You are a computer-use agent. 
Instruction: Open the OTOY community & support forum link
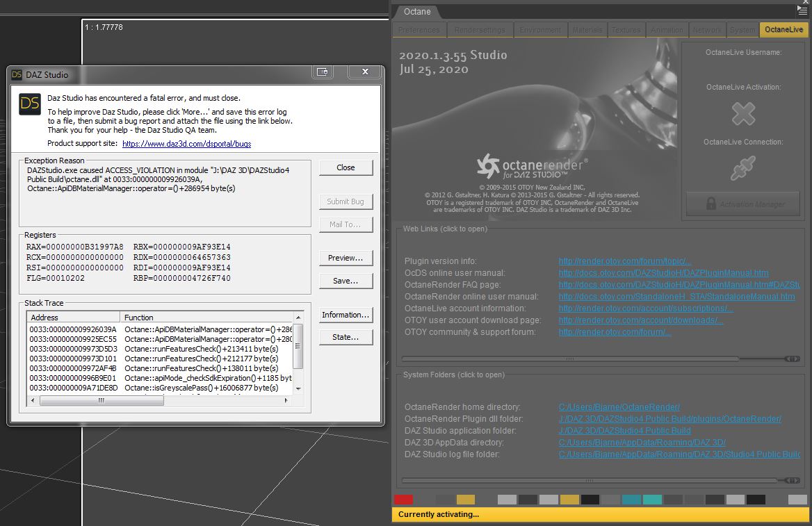[x=615, y=332]
